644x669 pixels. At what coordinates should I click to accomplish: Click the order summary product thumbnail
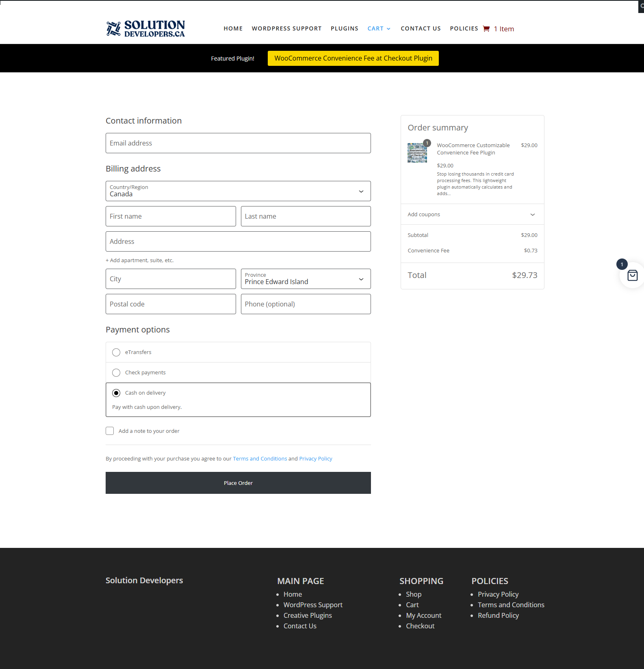(x=417, y=152)
